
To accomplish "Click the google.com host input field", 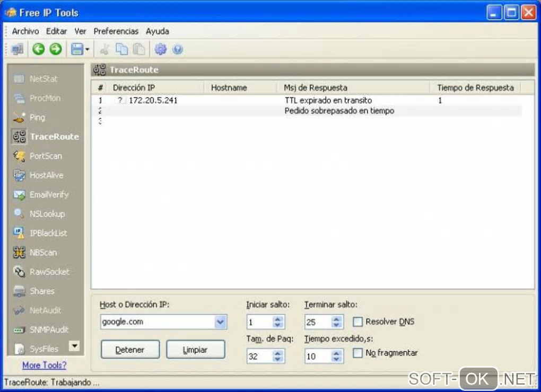I will [x=158, y=322].
